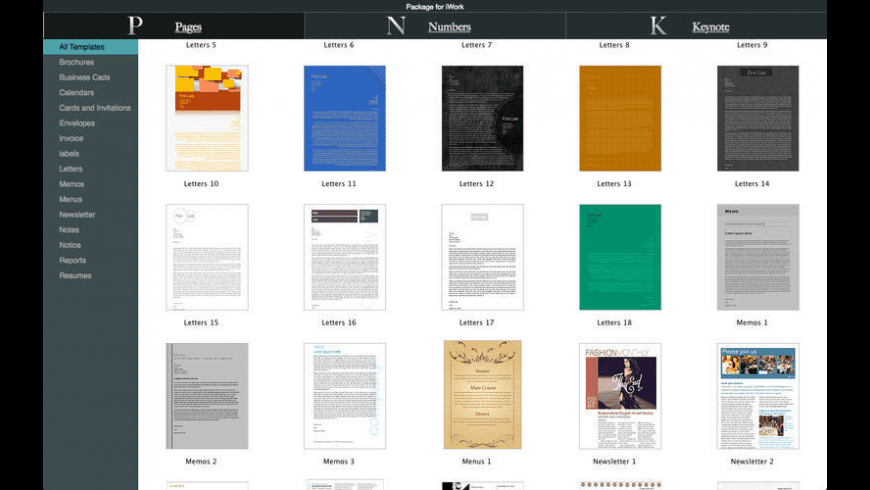Screen dimensions: 870x490
Task: Choose the Business Cads category
Action: click(x=84, y=77)
